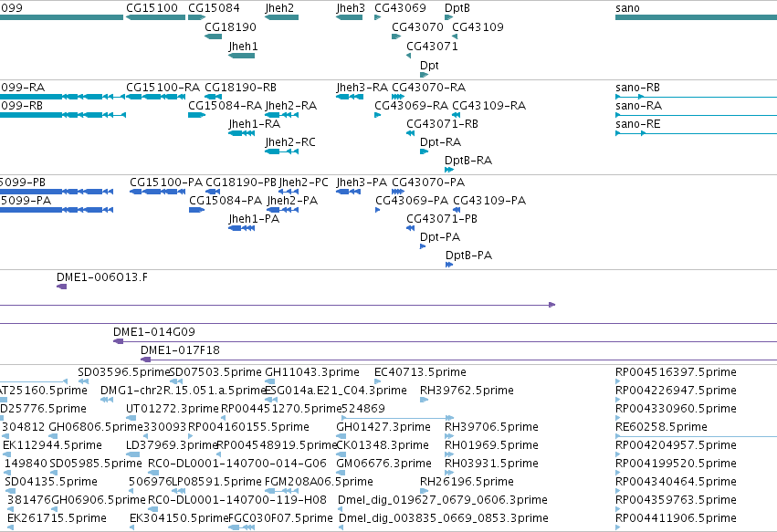777x532 pixels.
Task: Click the RE60258.5prime EST label
Action: [662, 427]
